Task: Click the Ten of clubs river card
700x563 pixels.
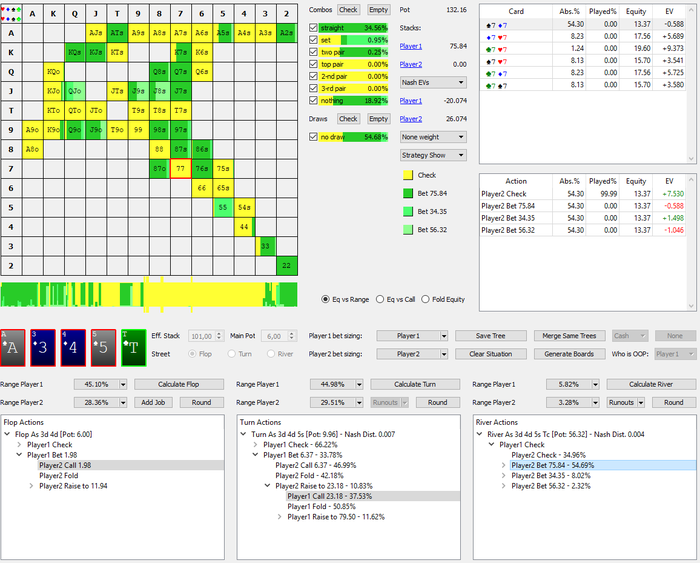Action: point(133,348)
